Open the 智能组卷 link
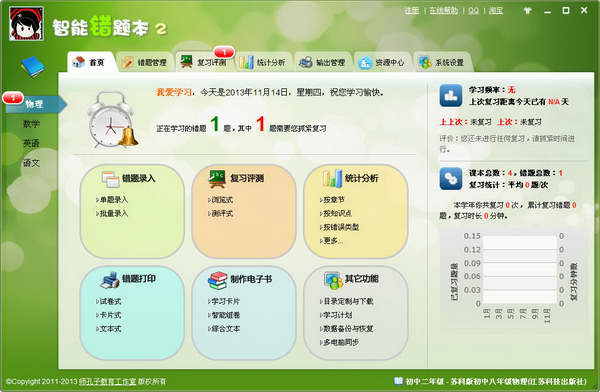The height and width of the screenshot is (392, 600). [224, 315]
